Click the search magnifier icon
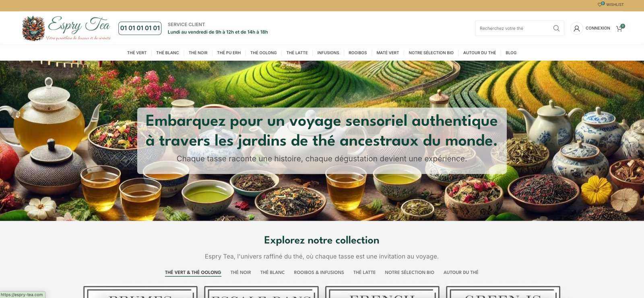The height and width of the screenshot is (298, 644). pyautogui.click(x=556, y=28)
